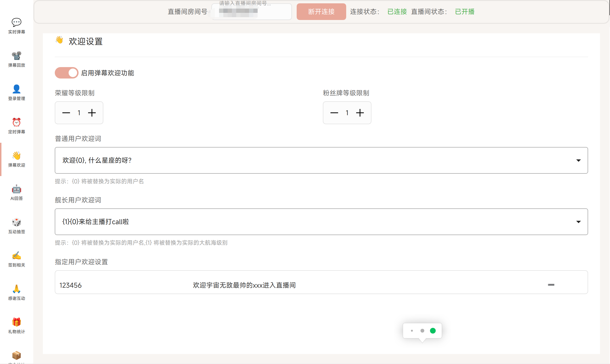
Task: Expand the normal user welcome phrase dropdown
Action: 579,160
